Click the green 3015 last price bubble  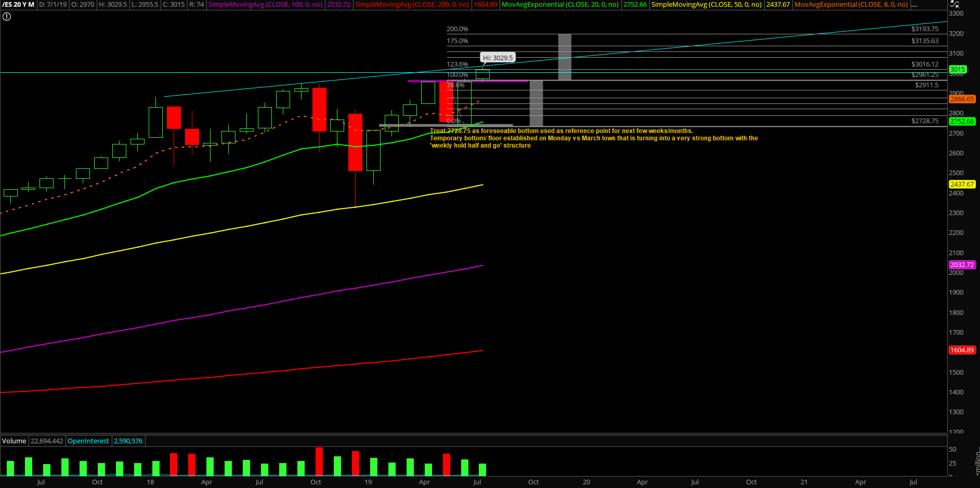958,70
